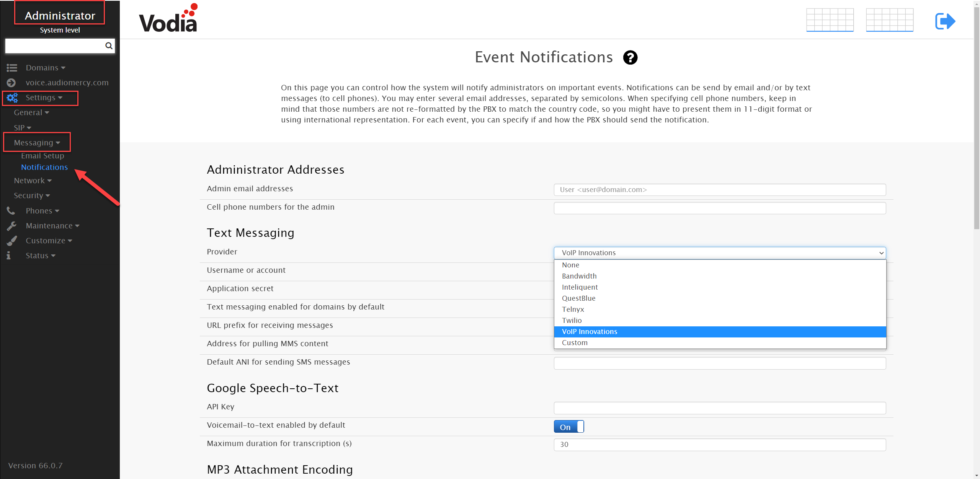Image resolution: width=980 pixels, height=479 pixels.
Task: Expand the Settings menu
Action: (x=44, y=98)
